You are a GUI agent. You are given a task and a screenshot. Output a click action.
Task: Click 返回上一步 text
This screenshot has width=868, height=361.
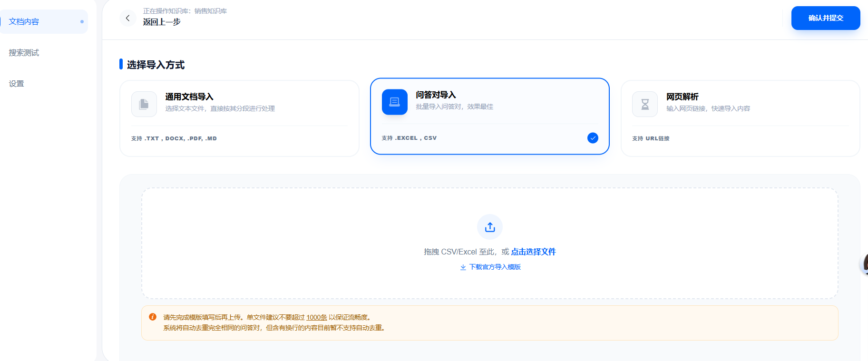[162, 22]
